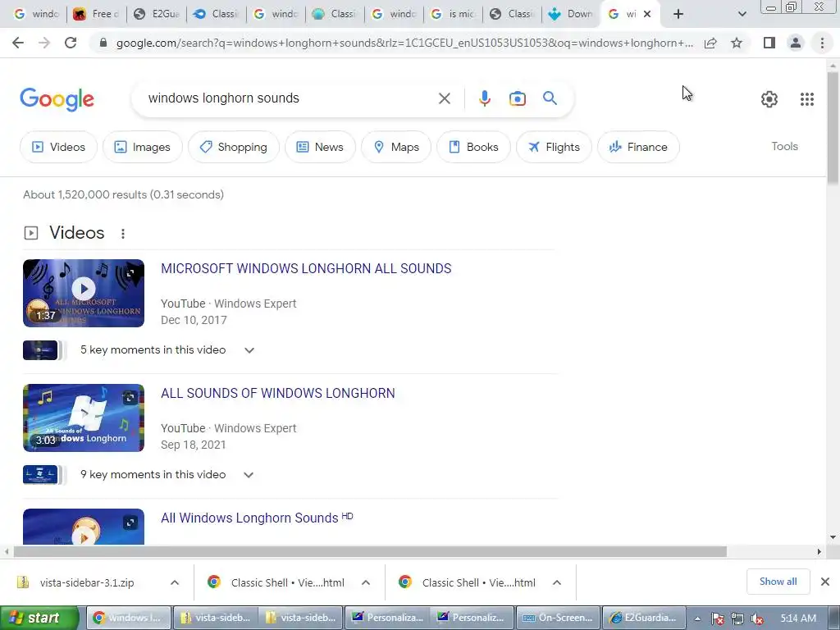Open the Windows start button

[39, 618]
